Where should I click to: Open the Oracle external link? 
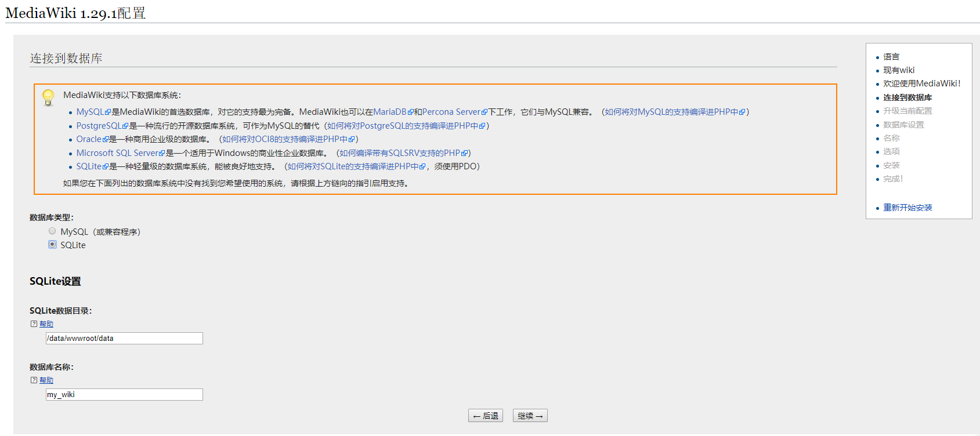[92, 139]
